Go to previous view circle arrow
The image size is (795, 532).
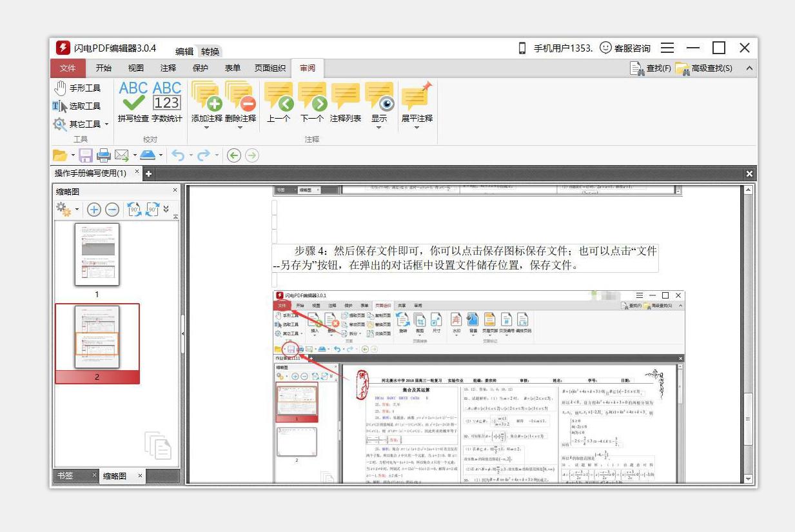[x=234, y=155]
